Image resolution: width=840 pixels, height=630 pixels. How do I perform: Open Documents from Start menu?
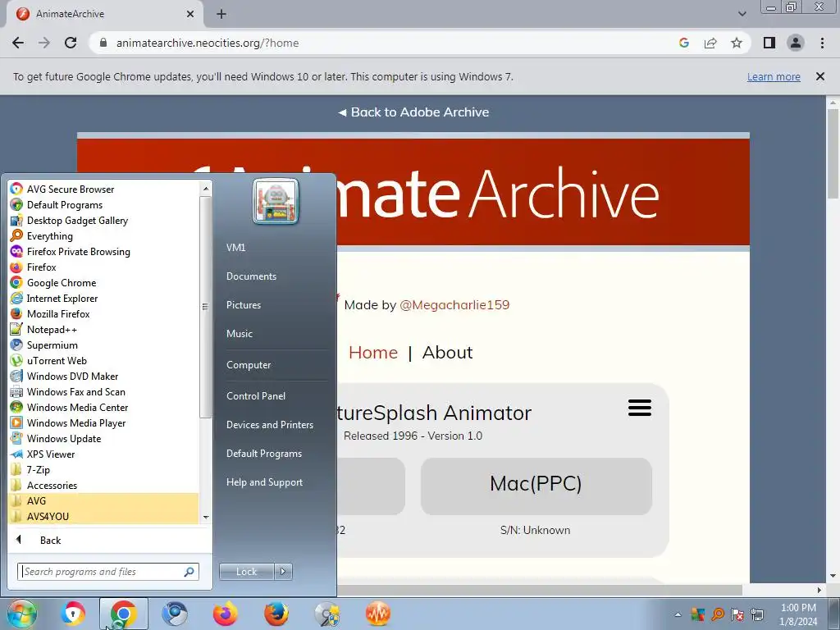pos(251,276)
